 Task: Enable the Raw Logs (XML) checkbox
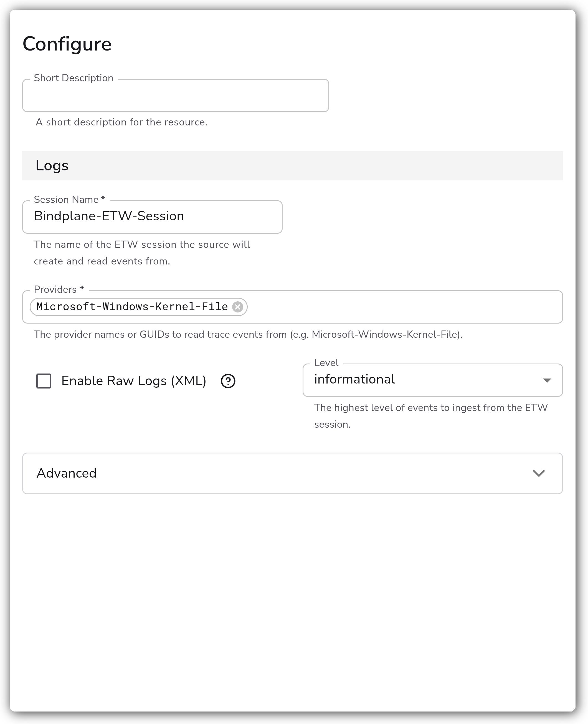pos(44,381)
